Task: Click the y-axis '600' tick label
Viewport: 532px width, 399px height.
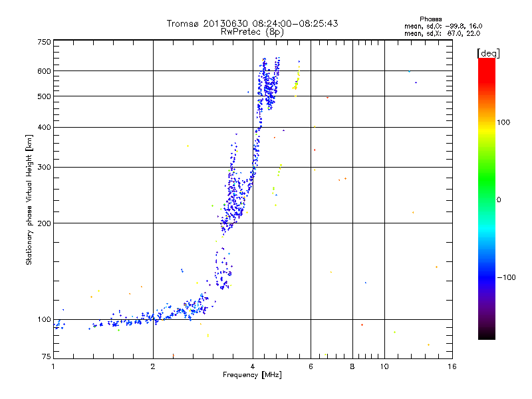Action: (44, 71)
